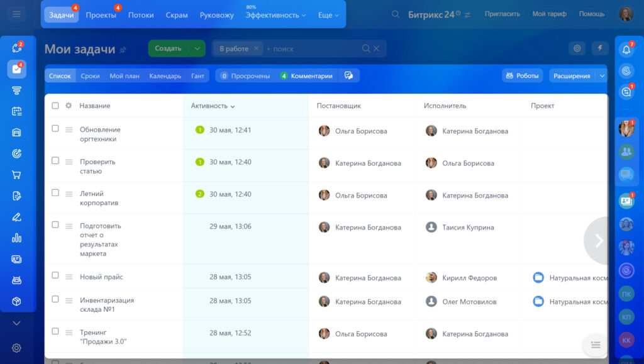Click the hamburger menu icon at top left

17,14
